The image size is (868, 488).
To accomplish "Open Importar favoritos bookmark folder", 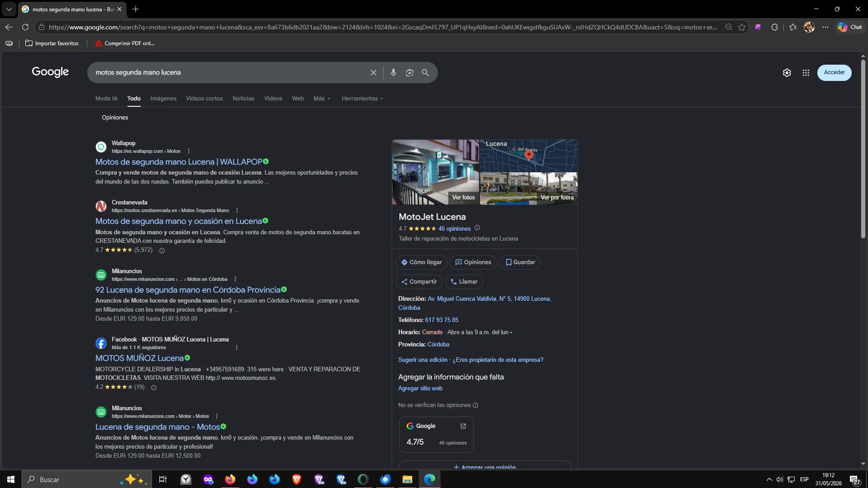I will 52,43.
